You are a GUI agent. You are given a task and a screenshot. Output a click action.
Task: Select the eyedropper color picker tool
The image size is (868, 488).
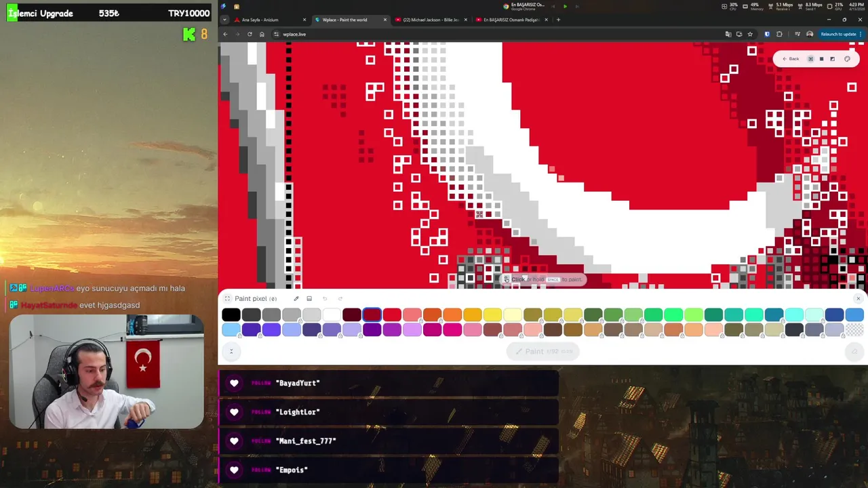click(296, 298)
